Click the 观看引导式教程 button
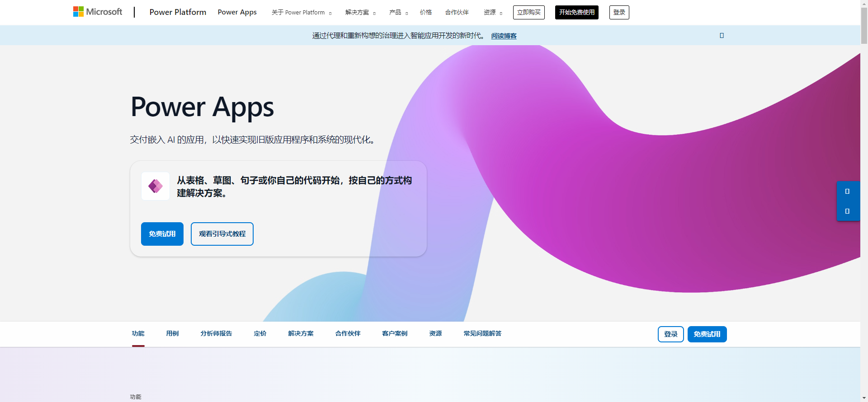The width and height of the screenshot is (868, 402). 222,234
